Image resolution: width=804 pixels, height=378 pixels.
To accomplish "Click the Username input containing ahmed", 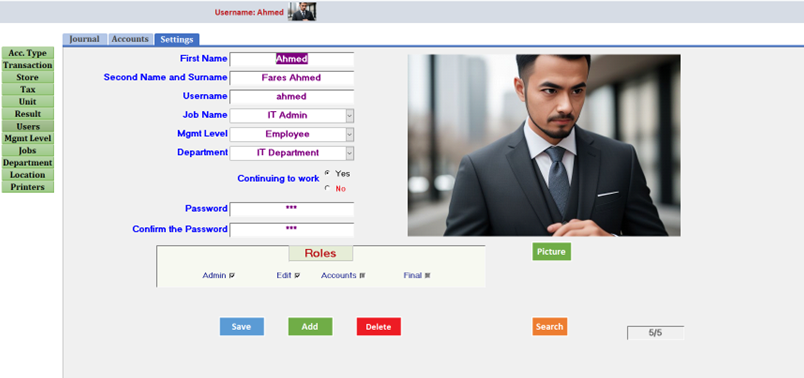I will tap(292, 96).
